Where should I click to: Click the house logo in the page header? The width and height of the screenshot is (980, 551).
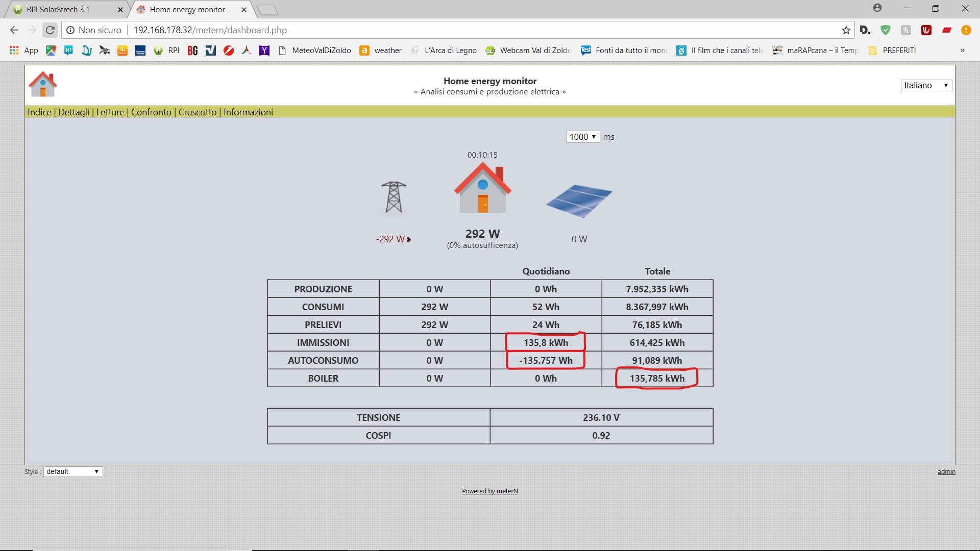point(43,84)
